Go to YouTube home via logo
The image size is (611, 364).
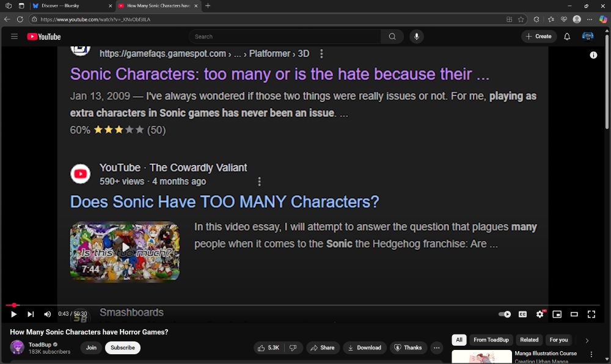point(43,37)
